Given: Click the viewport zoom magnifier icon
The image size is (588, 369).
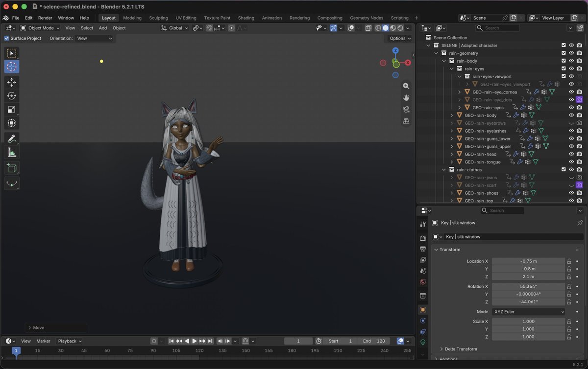Looking at the screenshot, I should (x=406, y=86).
